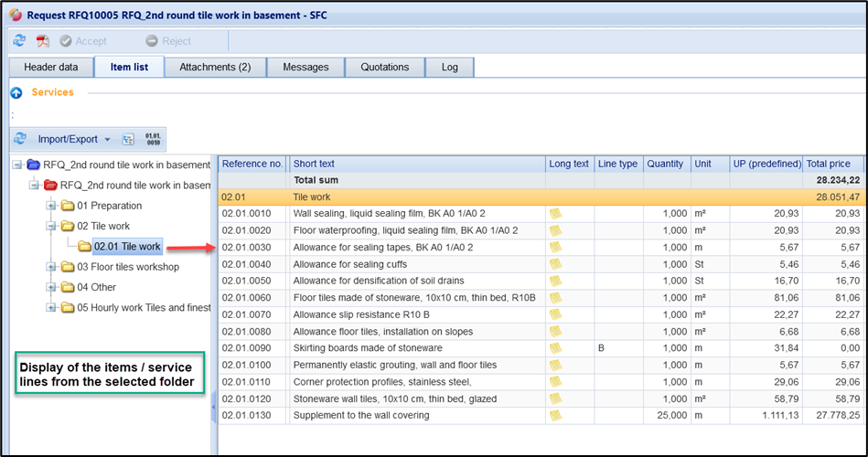The height and width of the screenshot is (457, 868).
Task: Click the 01.01.0010 numbering icon
Action: (153, 140)
